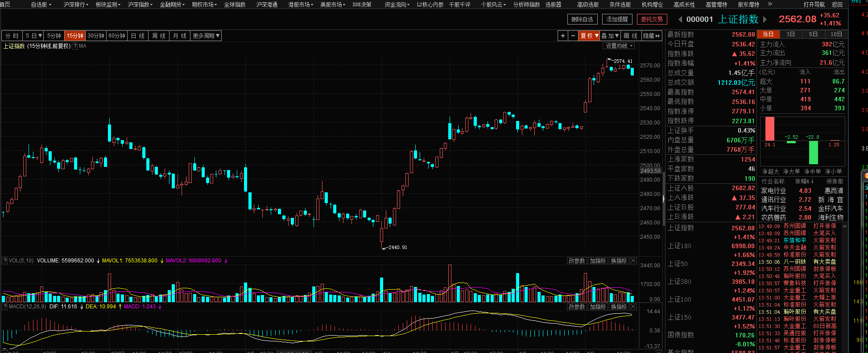This screenshot has width=868, height=353.
Task: Expand the 金融期货 menu
Action: point(172,4)
